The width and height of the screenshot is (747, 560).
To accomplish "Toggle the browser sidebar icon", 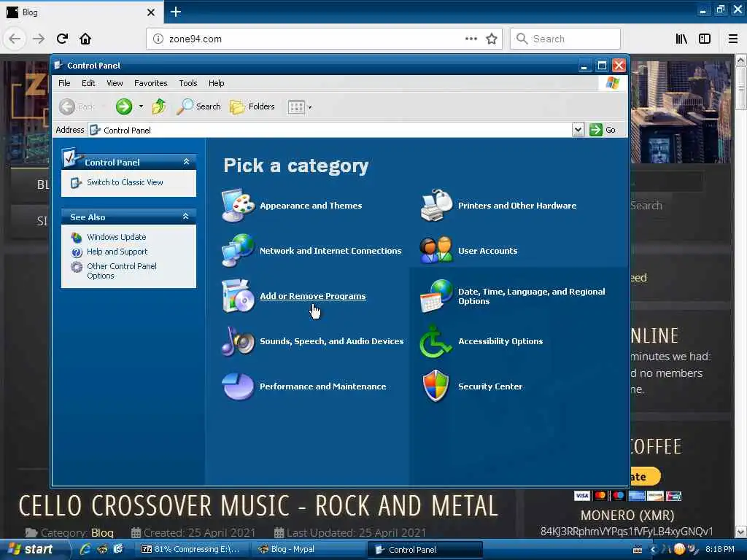I will click(x=705, y=39).
